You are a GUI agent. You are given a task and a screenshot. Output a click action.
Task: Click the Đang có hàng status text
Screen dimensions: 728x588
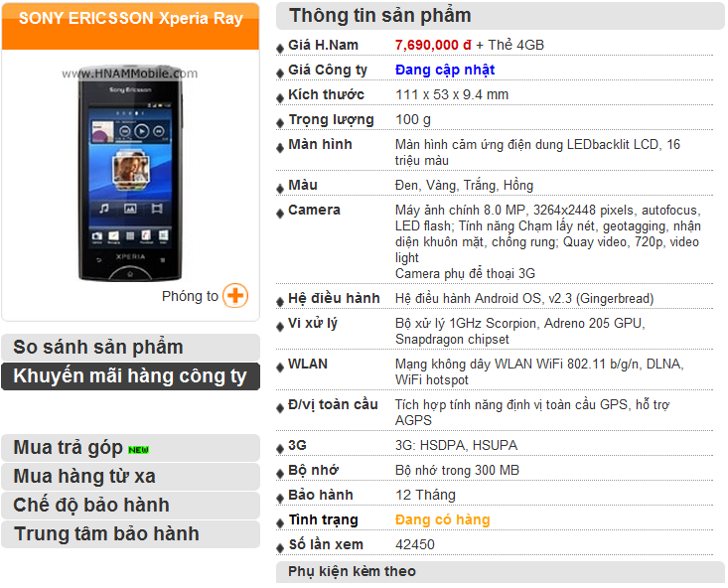[x=443, y=519]
